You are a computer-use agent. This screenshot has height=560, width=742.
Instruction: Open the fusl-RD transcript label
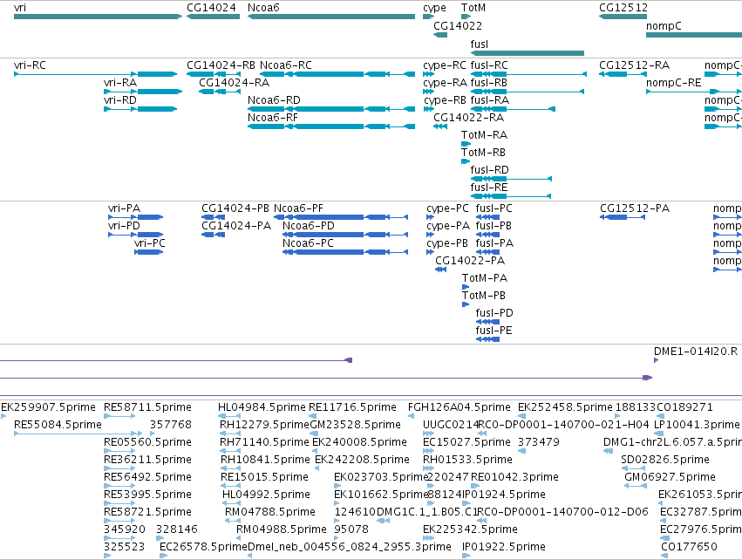click(x=489, y=170)
